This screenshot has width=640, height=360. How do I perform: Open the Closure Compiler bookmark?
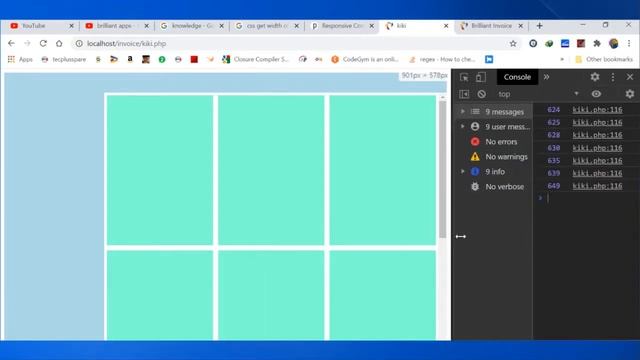pyautogui.click(x=256, y=59)
